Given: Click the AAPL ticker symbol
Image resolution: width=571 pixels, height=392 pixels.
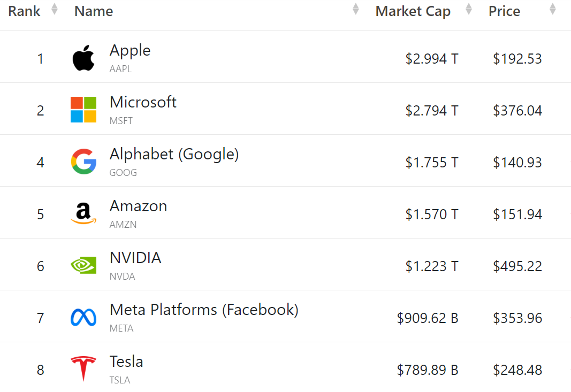Looking at the screenshot, I should pos(120,68).
